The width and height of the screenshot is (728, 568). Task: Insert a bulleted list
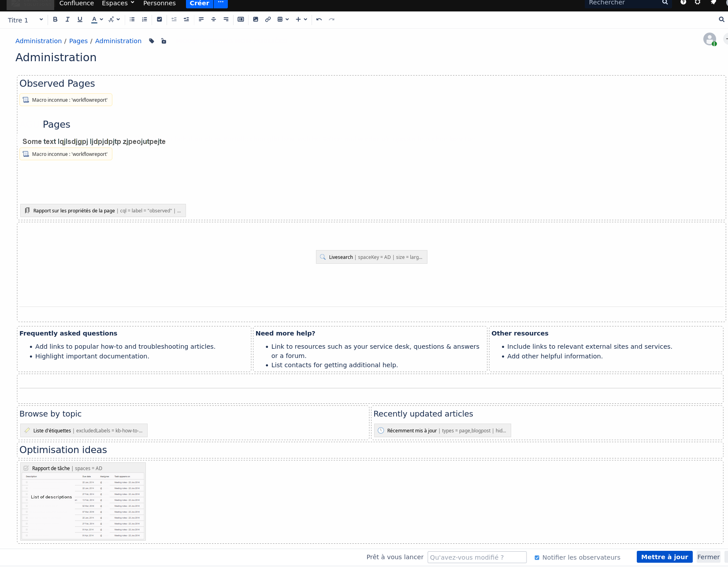(132, 19)
